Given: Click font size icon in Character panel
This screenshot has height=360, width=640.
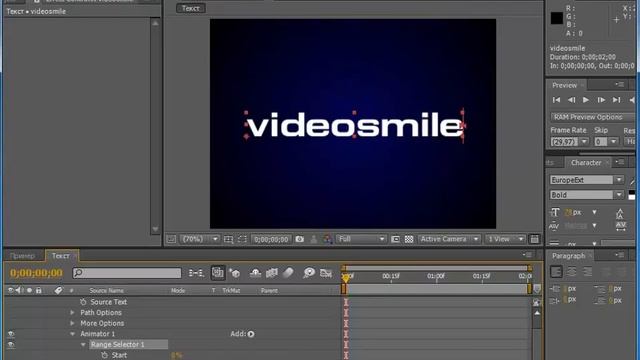Looking at the screenshot, I should [555, 213].
